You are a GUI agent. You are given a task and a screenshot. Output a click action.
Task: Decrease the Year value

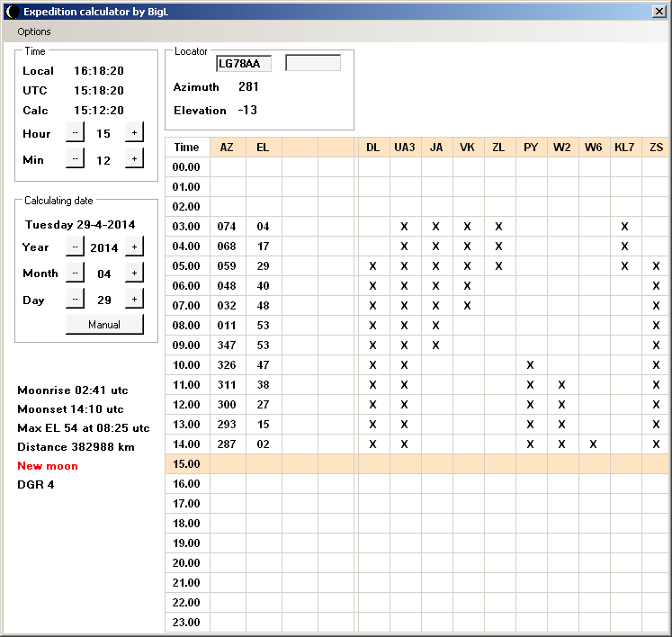coord(75,247)
